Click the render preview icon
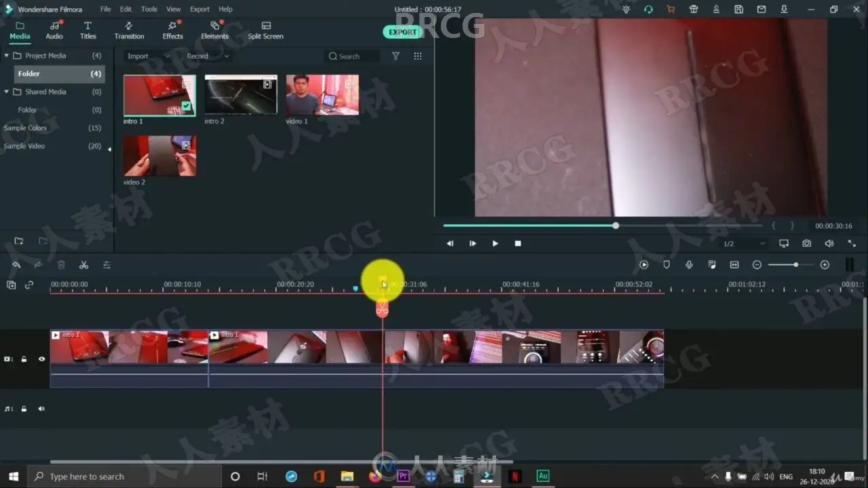Viewport: 868px width, 488px height. click(644, 265)
